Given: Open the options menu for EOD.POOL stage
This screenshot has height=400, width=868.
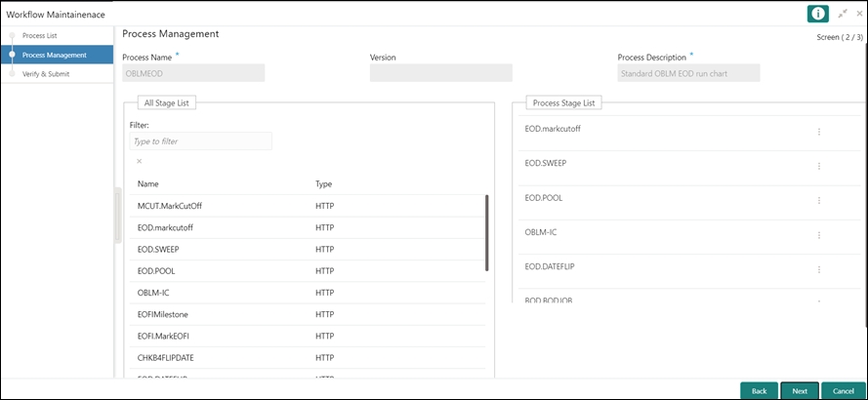Looking at the screenshot, I should pyautogui.click(x=818, y=200).
